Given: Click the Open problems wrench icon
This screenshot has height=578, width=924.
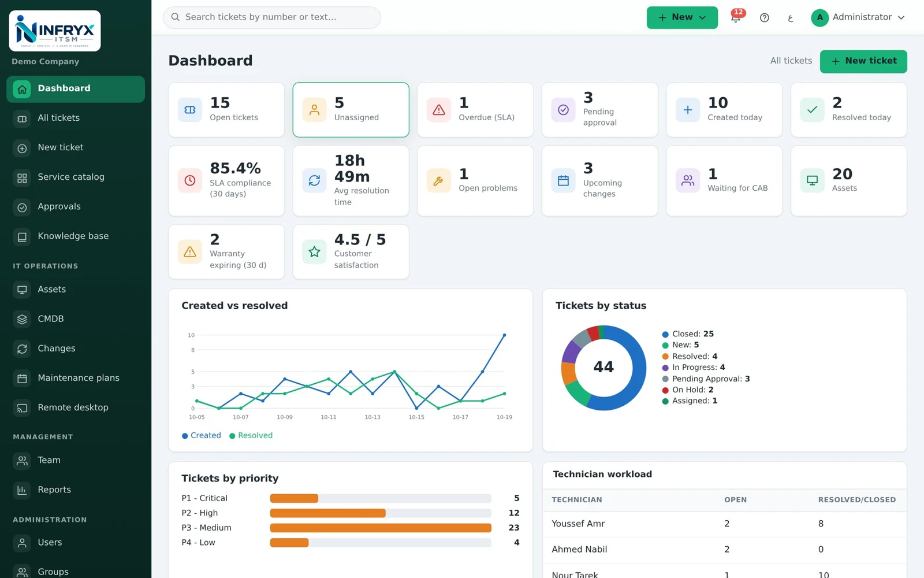Looking at the screenshot, I should [439, 181].
